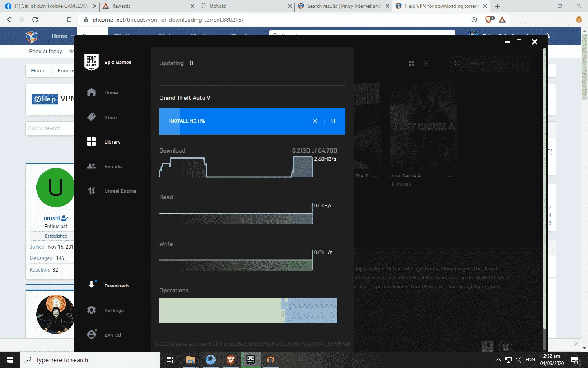The width and height of the screenshot is (588, 368).
Task: Open Epic Games launcher Settings
Action: coord(105,310)
